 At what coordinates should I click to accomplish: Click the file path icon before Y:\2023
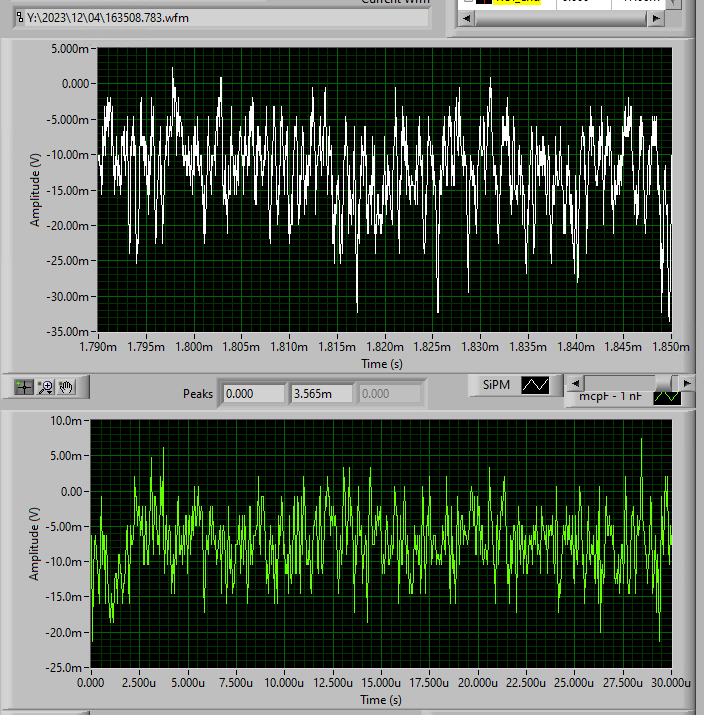pyautogui.click(x=19, y=17)
